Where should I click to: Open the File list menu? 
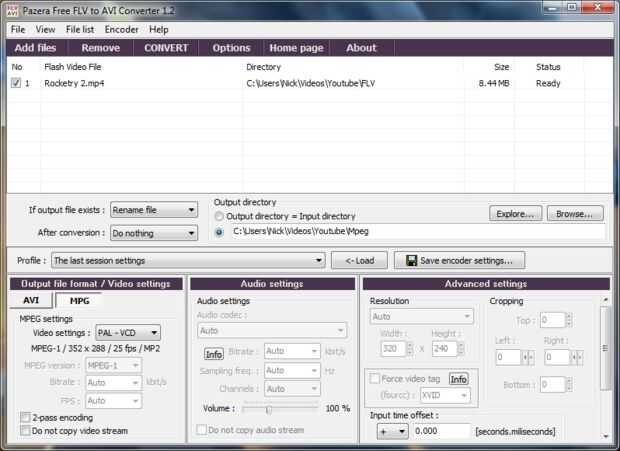pos(80,30)
